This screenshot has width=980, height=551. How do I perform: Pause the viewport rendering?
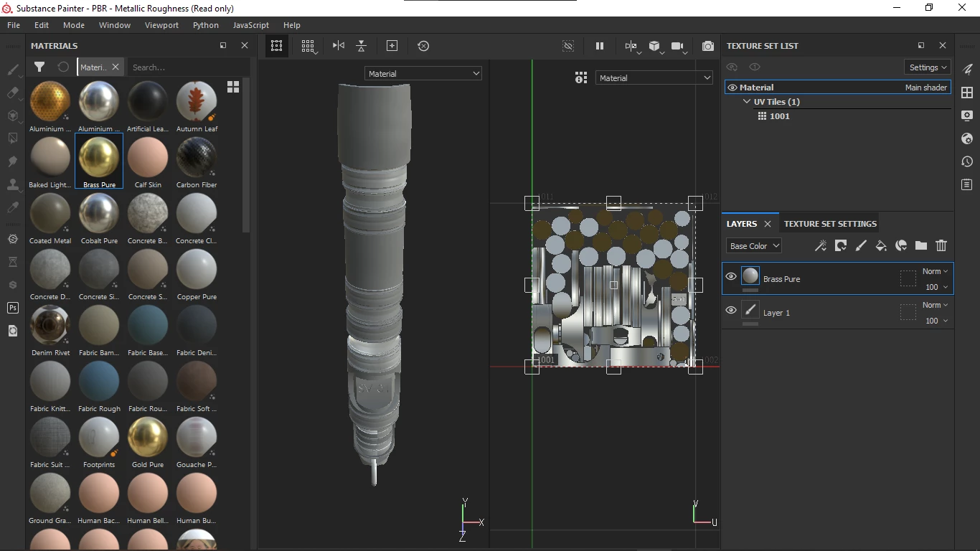coord(600,46)
